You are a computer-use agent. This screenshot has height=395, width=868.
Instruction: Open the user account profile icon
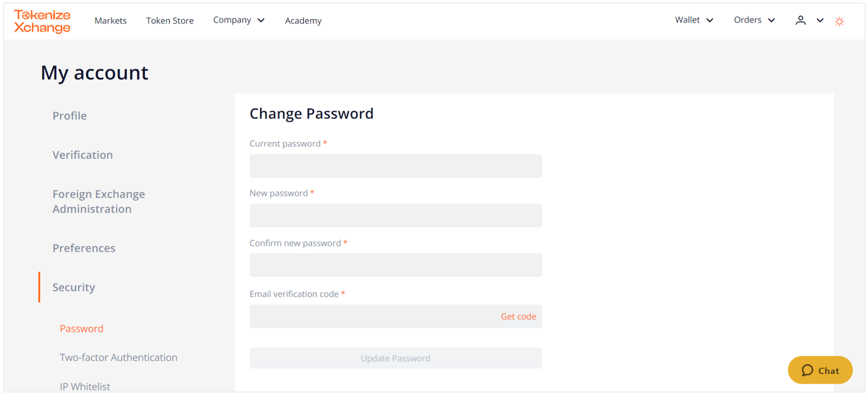[800, 20]
